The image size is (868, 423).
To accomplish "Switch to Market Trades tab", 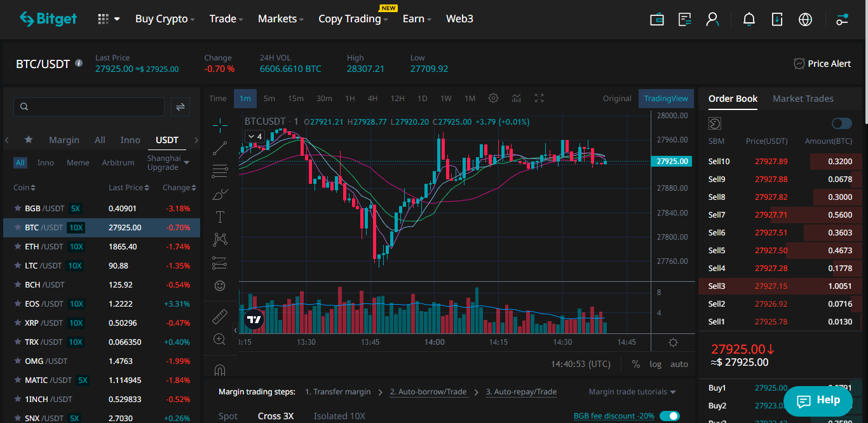I will pos(803,99).
